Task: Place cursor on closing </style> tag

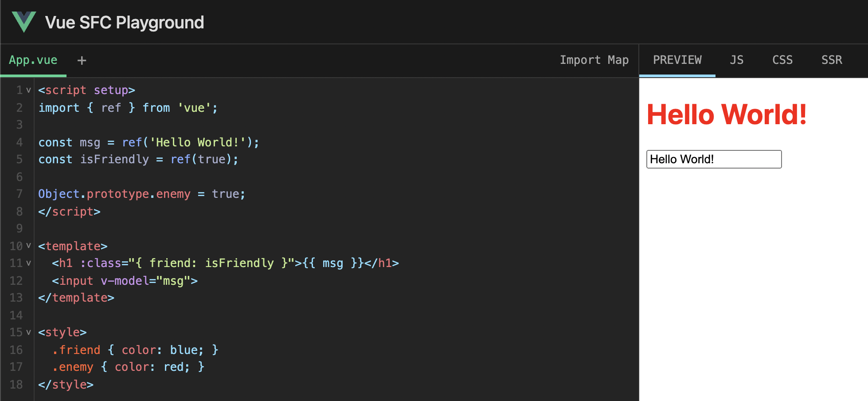Action: pos(66,385)
